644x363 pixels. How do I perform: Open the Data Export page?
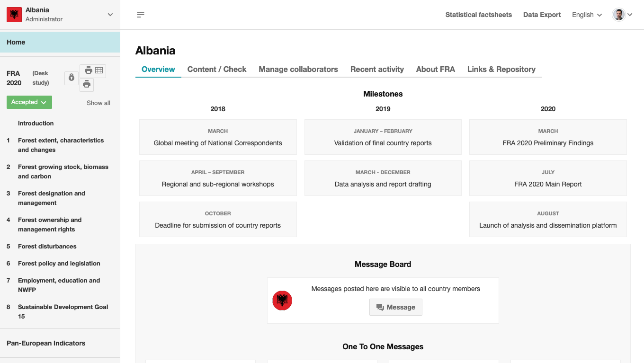[542, 15]
